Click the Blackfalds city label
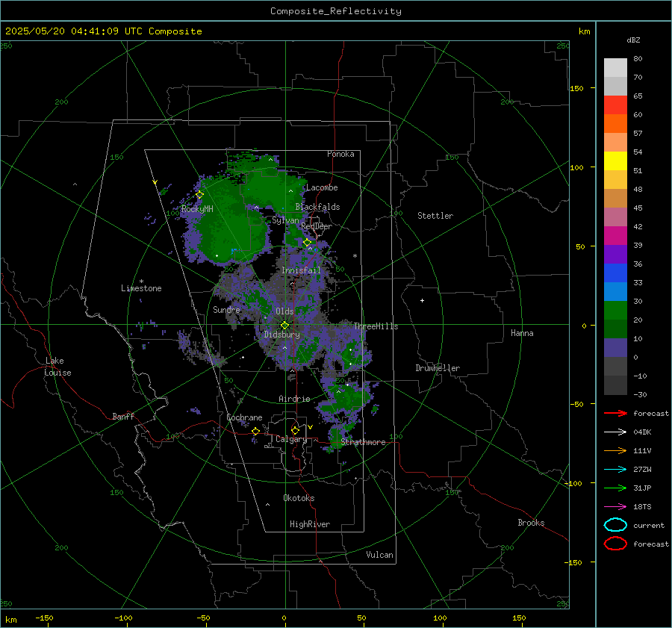This screenshot has width=672, height=628. tap(317, 207)
